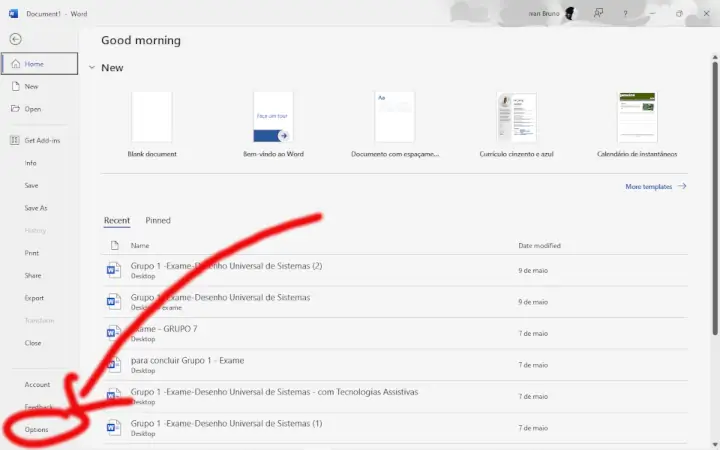
Task: Open Help question mark icon
Action: click(x=625, y=13)
